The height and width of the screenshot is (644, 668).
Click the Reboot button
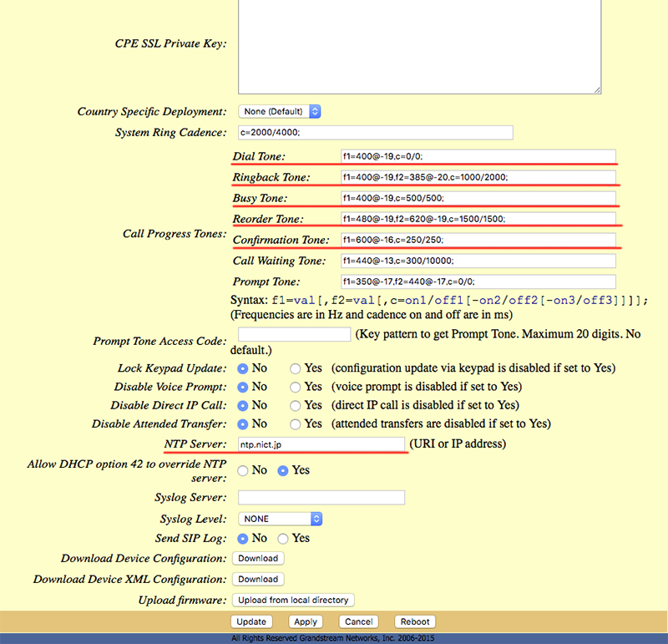pos(415,621)
